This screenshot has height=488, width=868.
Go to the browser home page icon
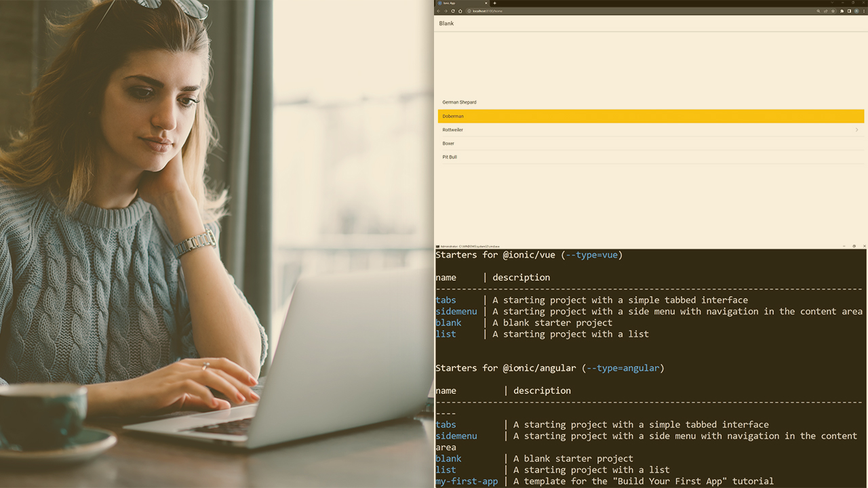[x=460, y=11]
